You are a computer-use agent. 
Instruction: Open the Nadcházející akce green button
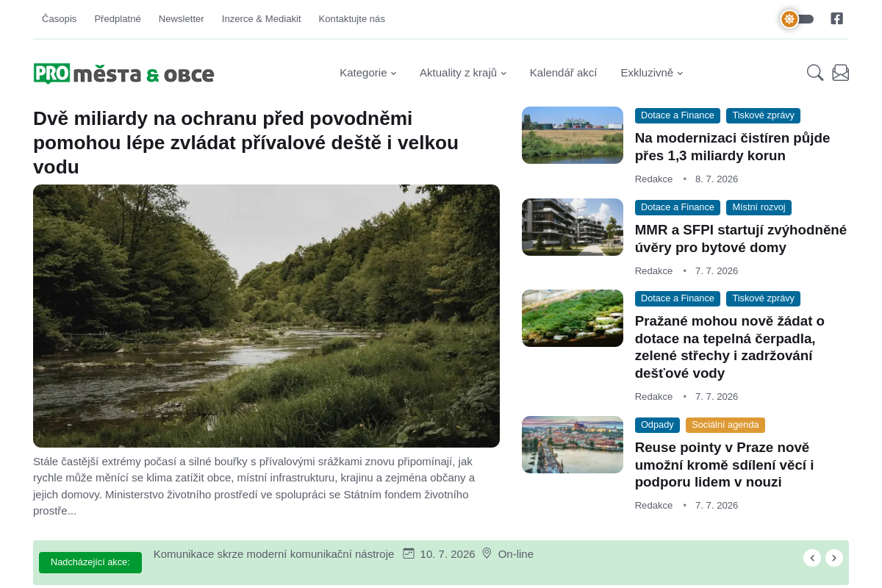coord(90,562)
